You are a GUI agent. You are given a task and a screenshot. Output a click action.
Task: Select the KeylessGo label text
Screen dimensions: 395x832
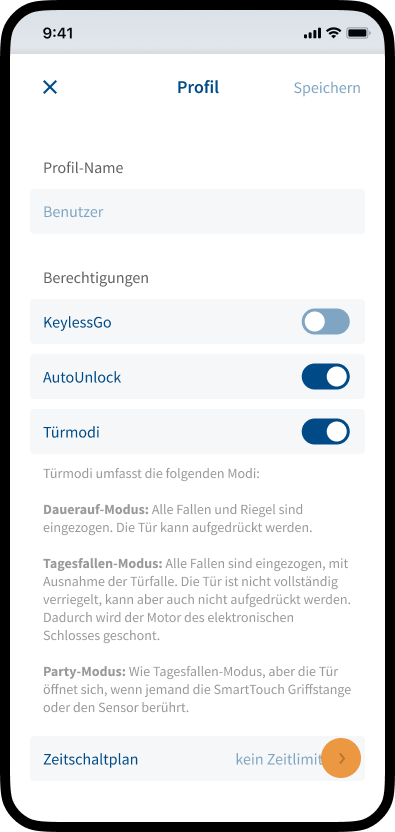(x=78, y=322)
